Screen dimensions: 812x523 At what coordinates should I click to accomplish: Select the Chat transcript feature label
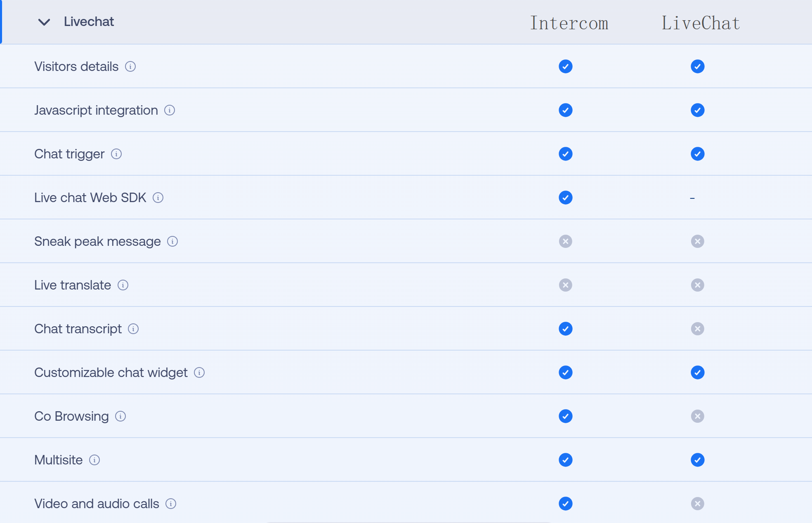pyautogui.click(x=78, y=329)
